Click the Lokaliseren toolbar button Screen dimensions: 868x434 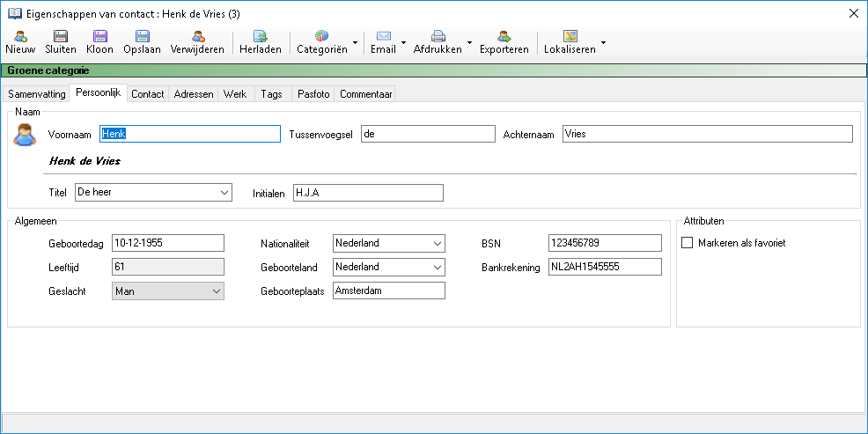coord(570,41)
